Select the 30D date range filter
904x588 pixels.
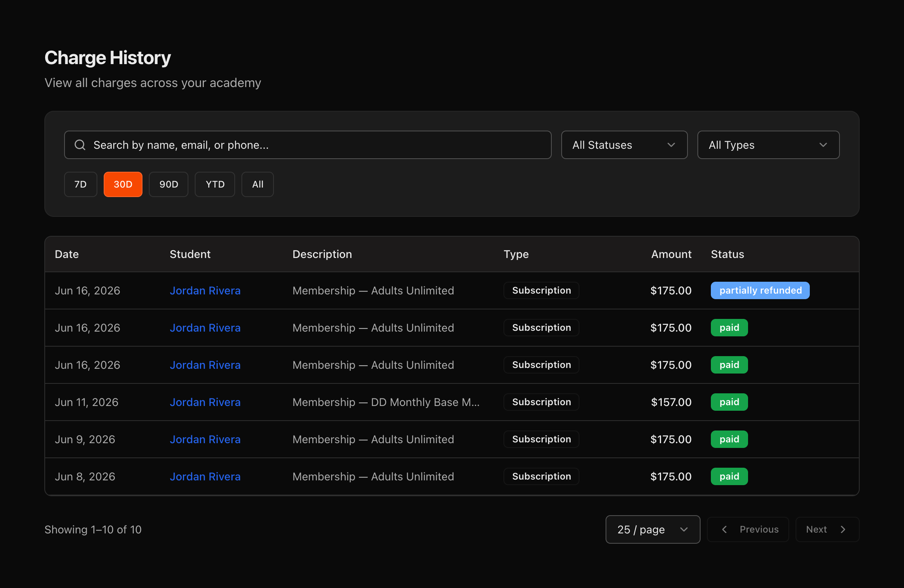123,184
